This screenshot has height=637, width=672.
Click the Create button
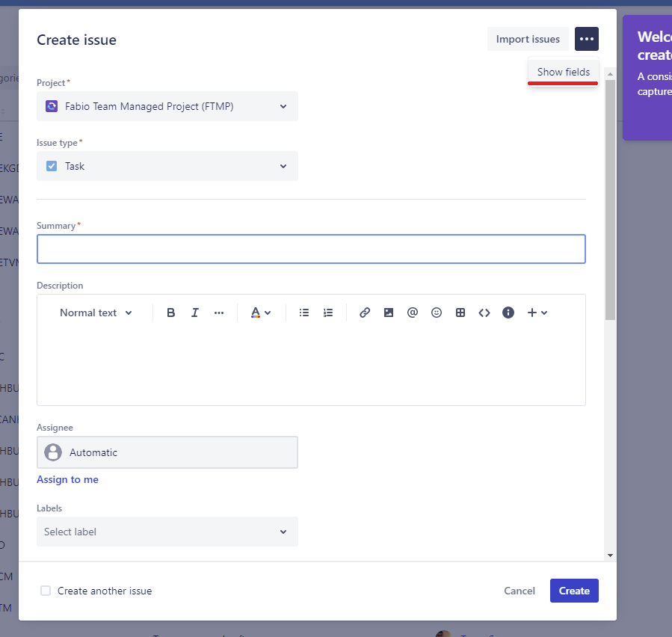(574, 591)
